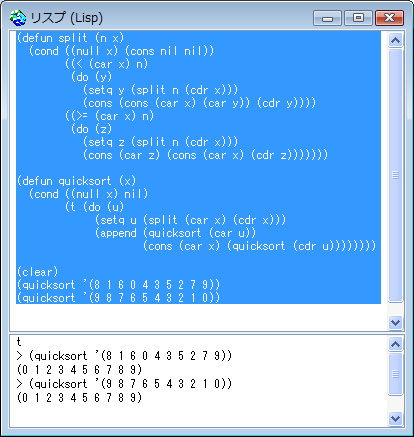Maximize the Lisp window
Image resolution: width=414 pixels, height=437 pixels.
click(x=358, y=18)
